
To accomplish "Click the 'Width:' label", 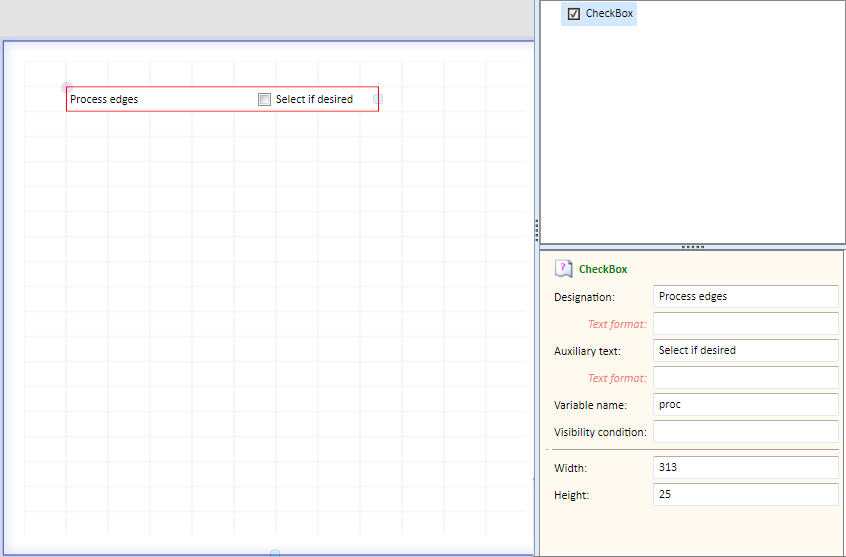I will [571, 468].
